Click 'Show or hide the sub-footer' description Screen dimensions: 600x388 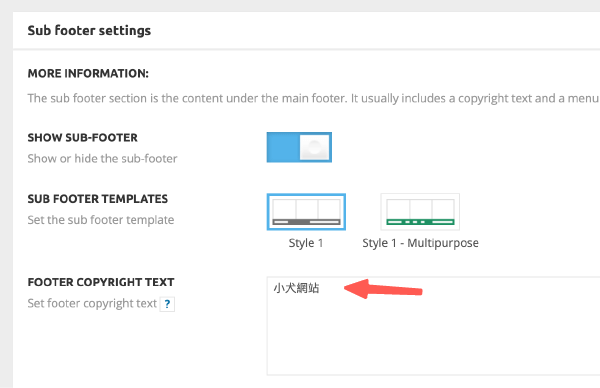coord(102,159)
